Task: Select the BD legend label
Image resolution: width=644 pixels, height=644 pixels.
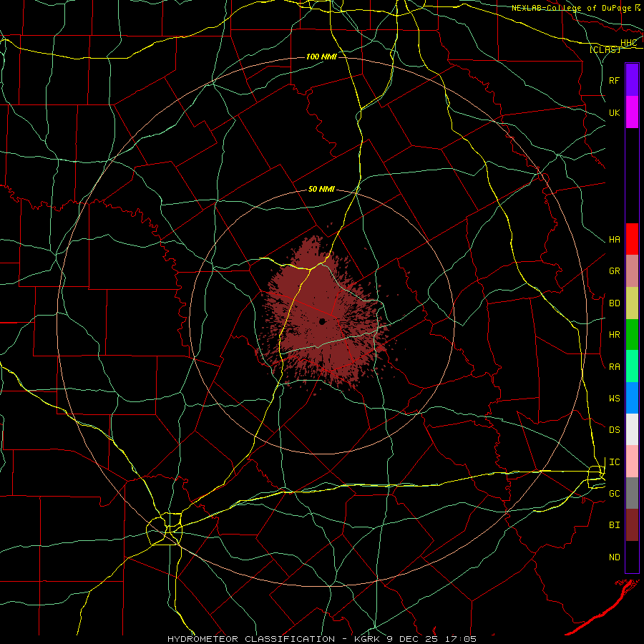Action: pyautogui.click(x=615, y=303)
